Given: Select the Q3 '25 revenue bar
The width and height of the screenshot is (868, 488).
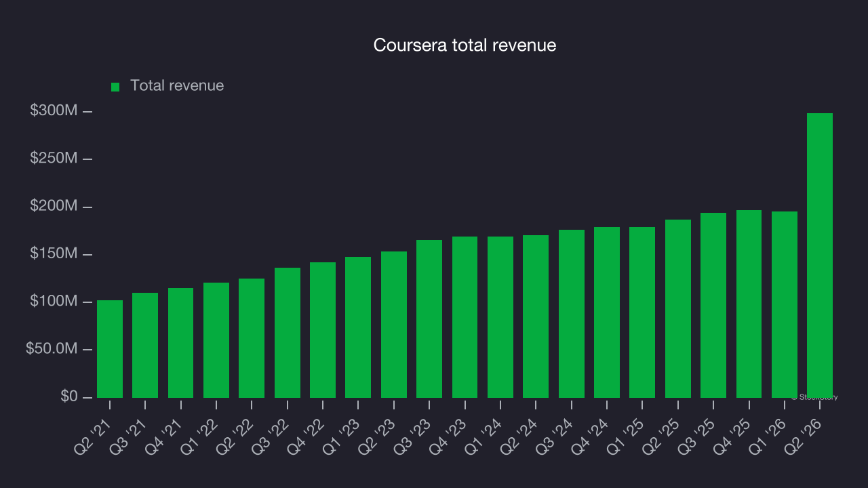Looking at the screenshot, I should pyautogui.click(x=713, y=305).
